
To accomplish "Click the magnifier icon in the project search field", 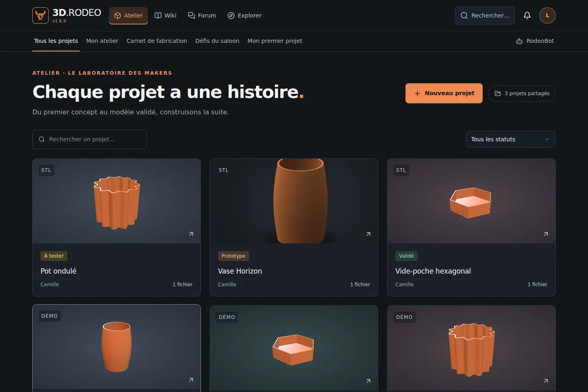I will coord(42,139).
